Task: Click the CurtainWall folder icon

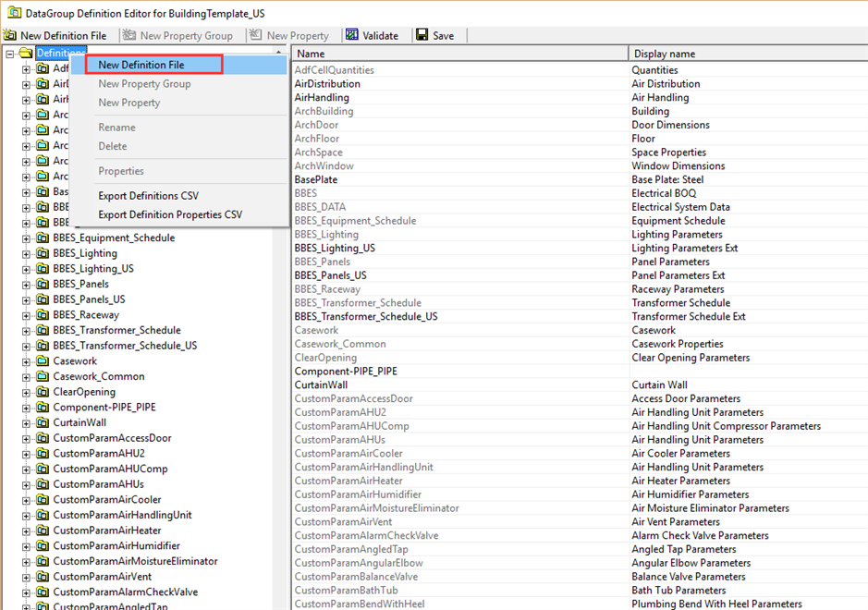Action: [43, 423]
